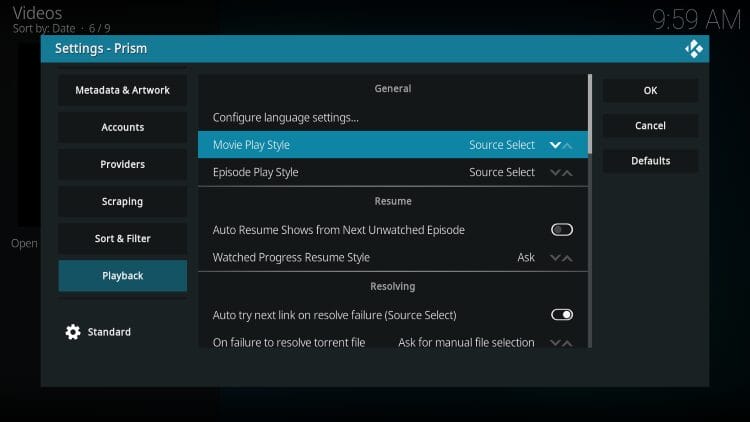Toggle Auto Resume Shows from Next Unwatched Episode
Screen dimensions: 750x422
point(562,230)
